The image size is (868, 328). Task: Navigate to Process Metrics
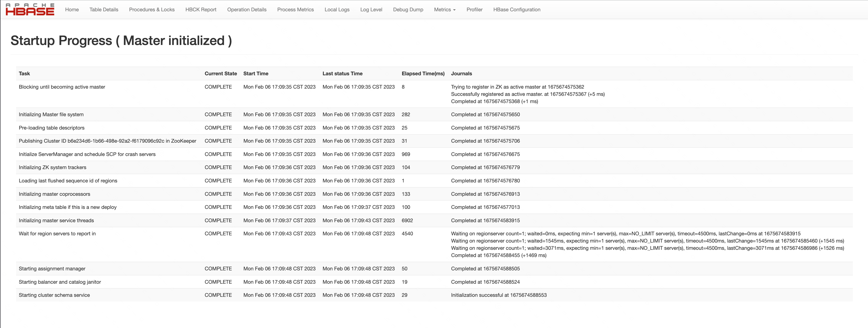tap(295, 9)
